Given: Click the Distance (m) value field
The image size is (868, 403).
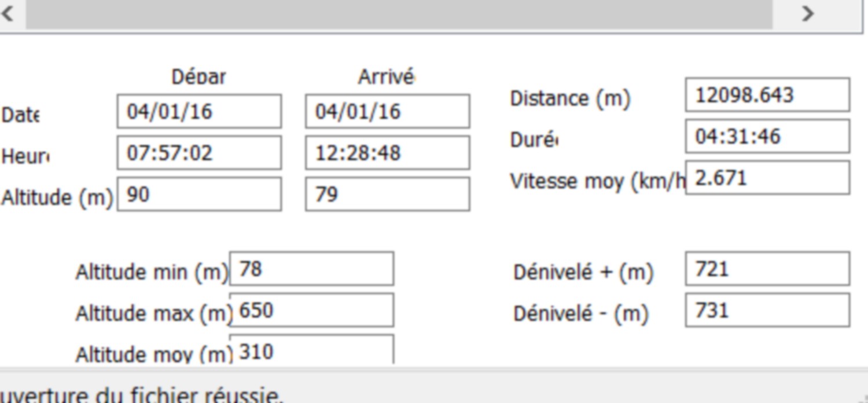Looking at the screenshot, I should pyautogui.click(x=767, y=94).
